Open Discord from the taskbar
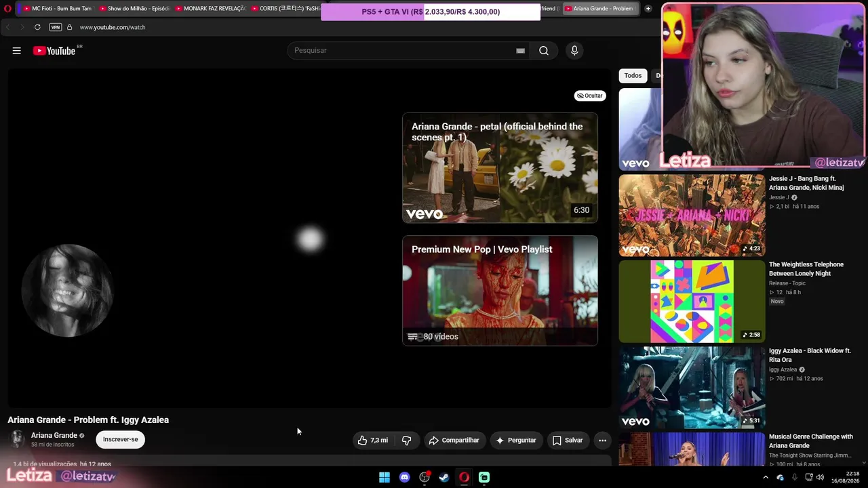The width and height of the screenshot is (868, 488). [405, 477]
